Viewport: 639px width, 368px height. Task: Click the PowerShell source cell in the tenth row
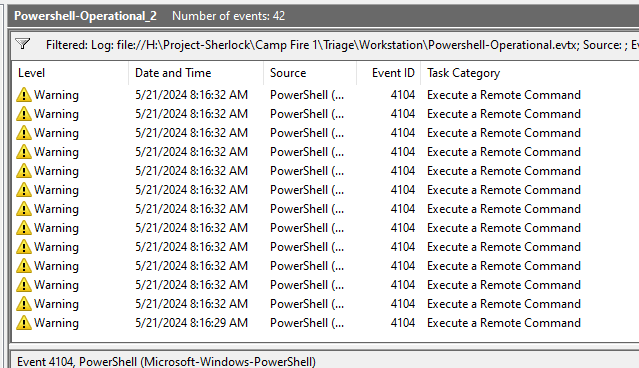(307, 266)
